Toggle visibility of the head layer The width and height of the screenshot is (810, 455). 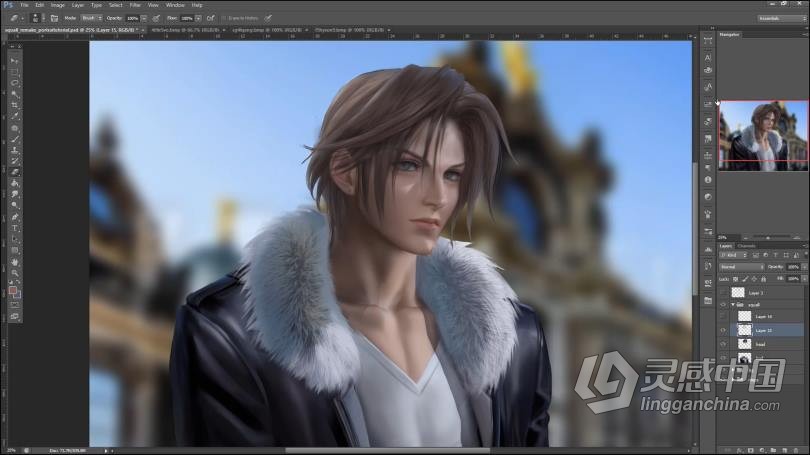pyautogui.click(x=723, y=344)
